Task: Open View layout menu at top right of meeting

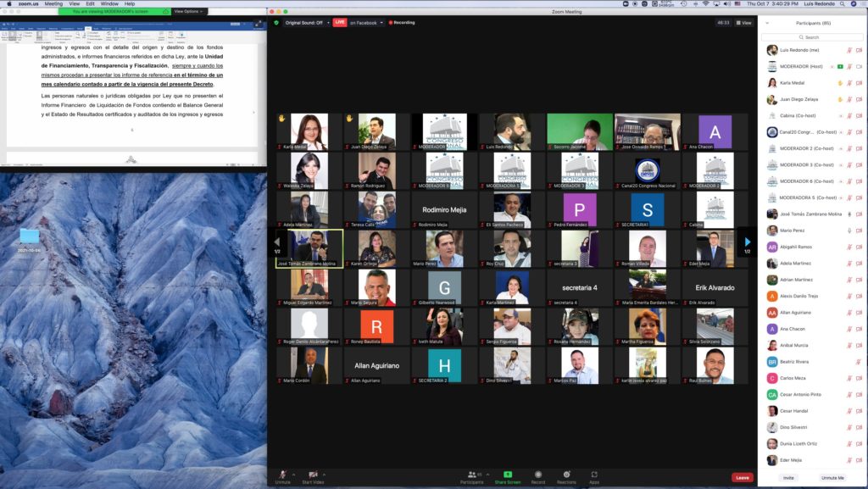Action: click(744, 23)
